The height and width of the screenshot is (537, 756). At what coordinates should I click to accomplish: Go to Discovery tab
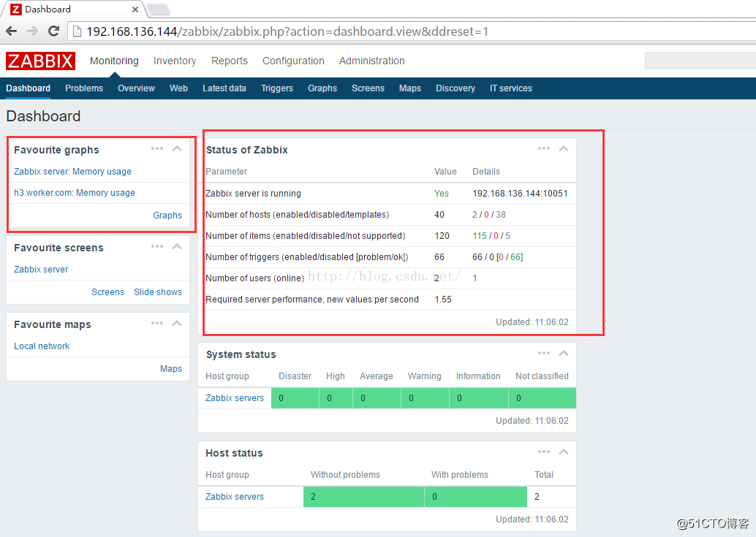tap(456, 88)
